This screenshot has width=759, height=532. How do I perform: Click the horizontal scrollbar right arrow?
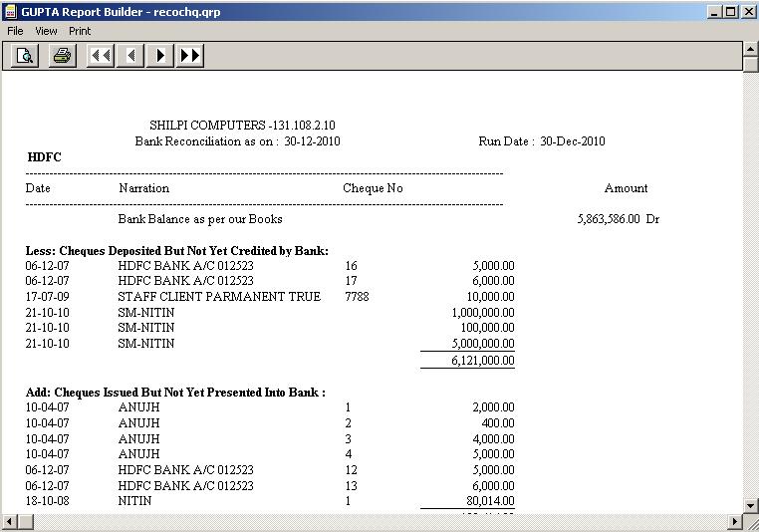point(735,522)
